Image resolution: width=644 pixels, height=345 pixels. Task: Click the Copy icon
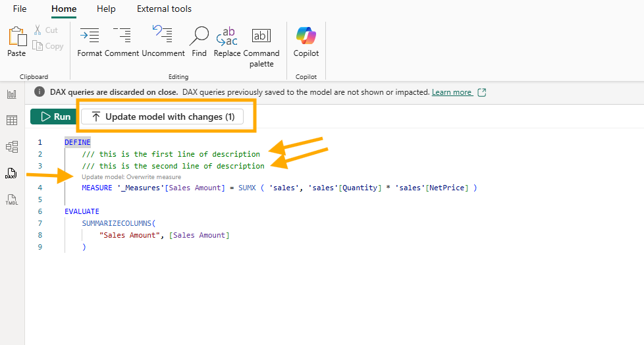tap(38, 46)
